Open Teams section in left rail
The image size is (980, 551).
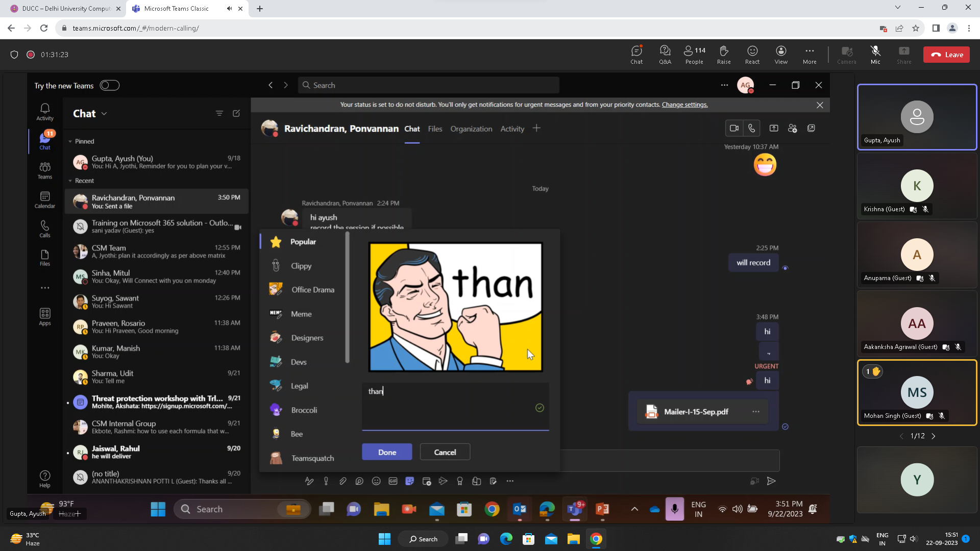[x=45, y=170]
